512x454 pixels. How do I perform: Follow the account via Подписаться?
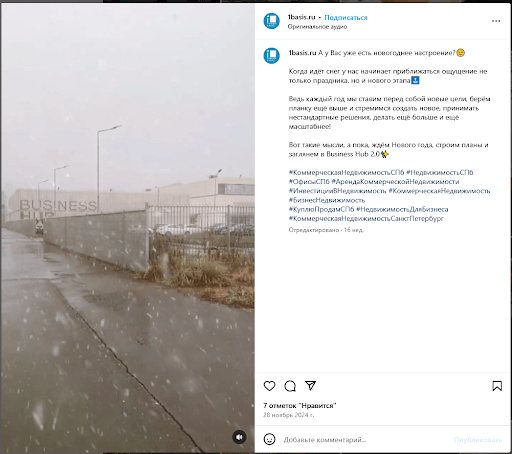[346, 17]
